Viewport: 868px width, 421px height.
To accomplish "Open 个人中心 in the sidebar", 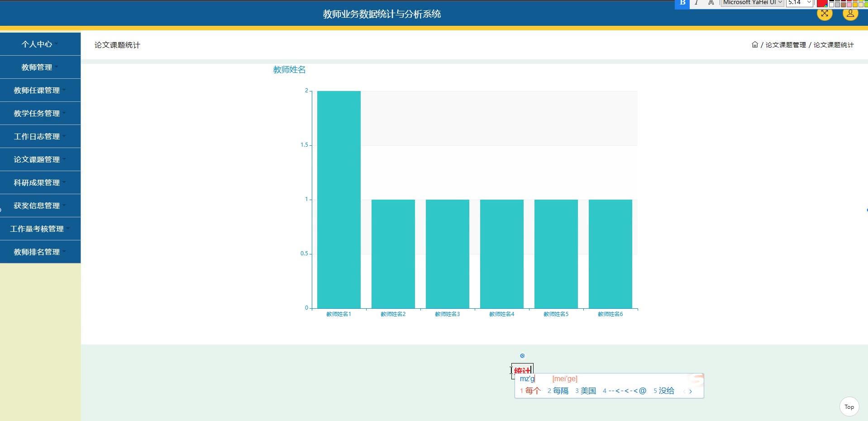I will point(40,44).
